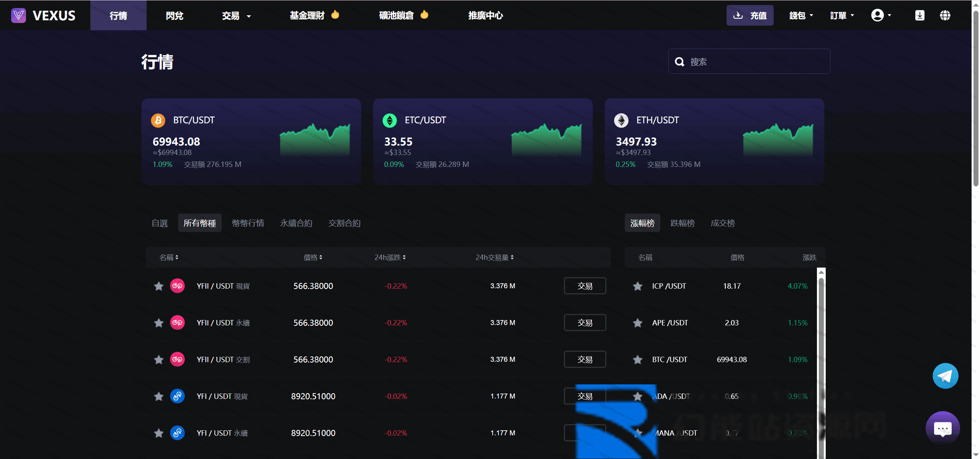This screenshot has height=459, width=980.
Task: Switch to the 自選 tab
Action: (160, 223)
